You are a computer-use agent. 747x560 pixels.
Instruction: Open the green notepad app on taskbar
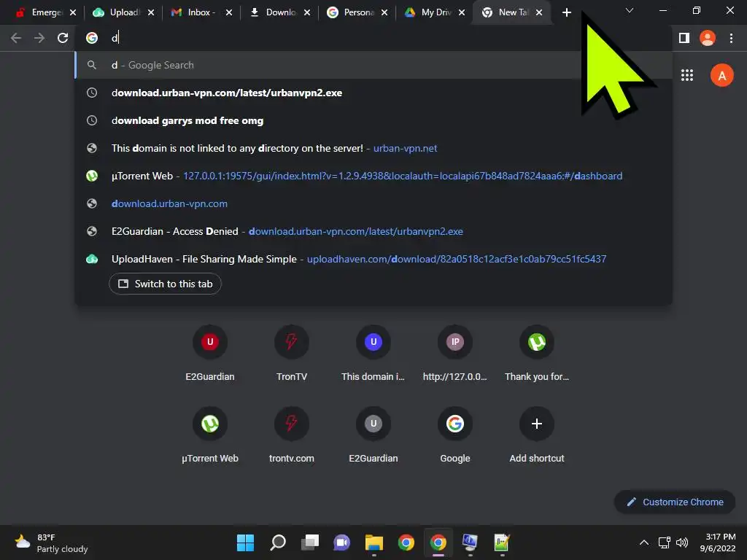coord(502,542)
